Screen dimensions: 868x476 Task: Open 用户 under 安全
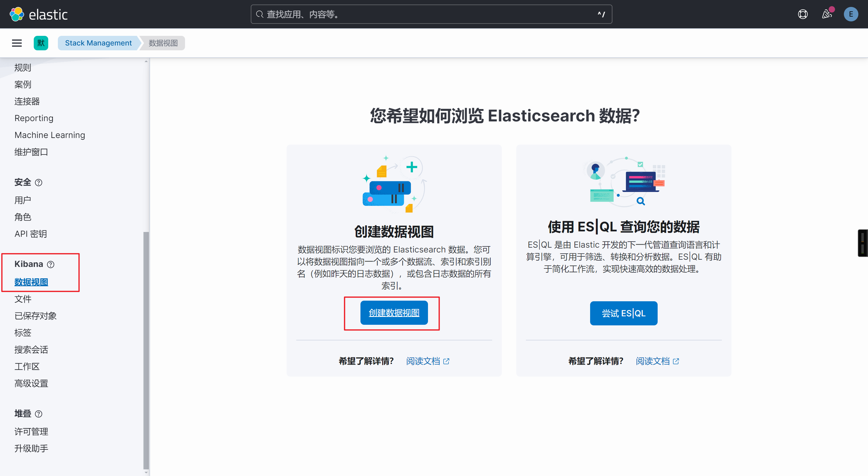(x=23, y=200)
